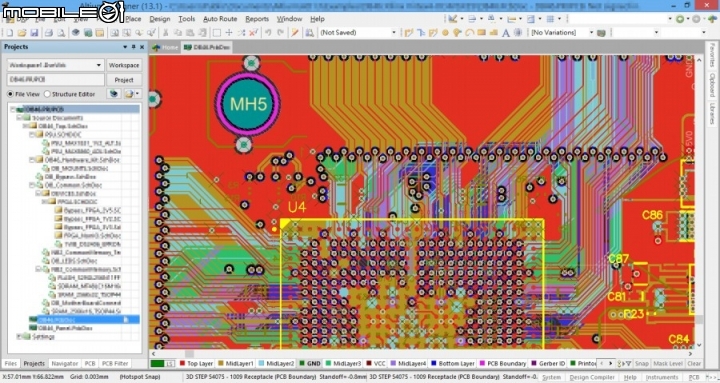This screenshot has width=720, height=383.
Task: Switch to the PCB Filter panel tab
Action: (115, 363)
